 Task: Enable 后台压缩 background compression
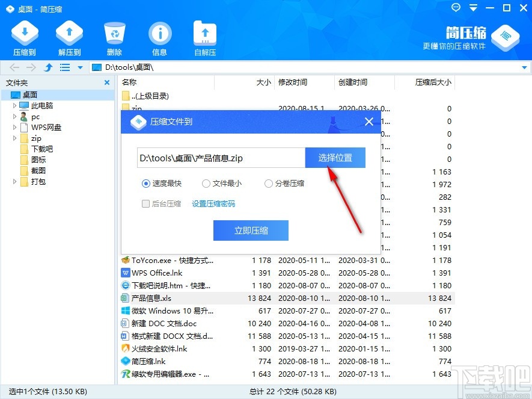[146, 204]
